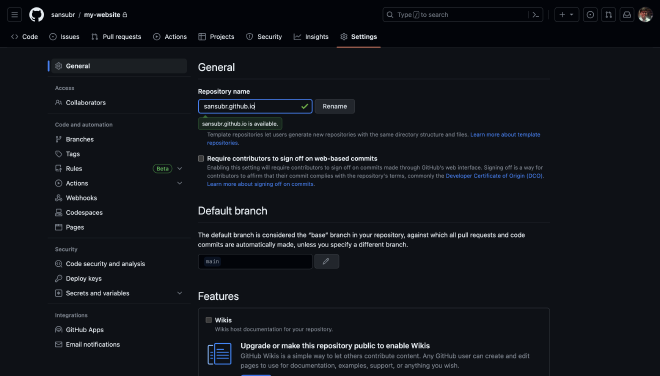Expand the sidebar Actions chevron
660x376 pixels.
point(180,183)
